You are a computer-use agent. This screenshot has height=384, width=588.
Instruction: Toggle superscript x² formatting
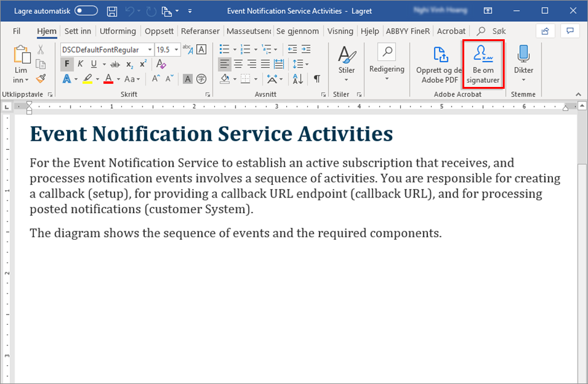pos(143,64)
